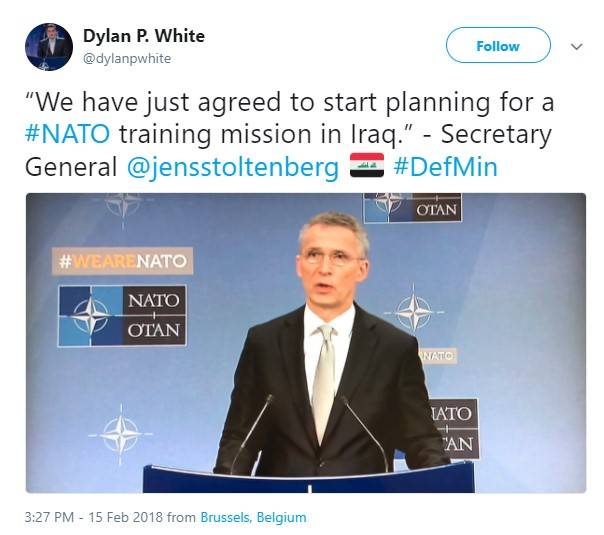Click the #WEARENATO banner in the photo
Viewport: 604px width, 535px height.
tap(122, 261)
